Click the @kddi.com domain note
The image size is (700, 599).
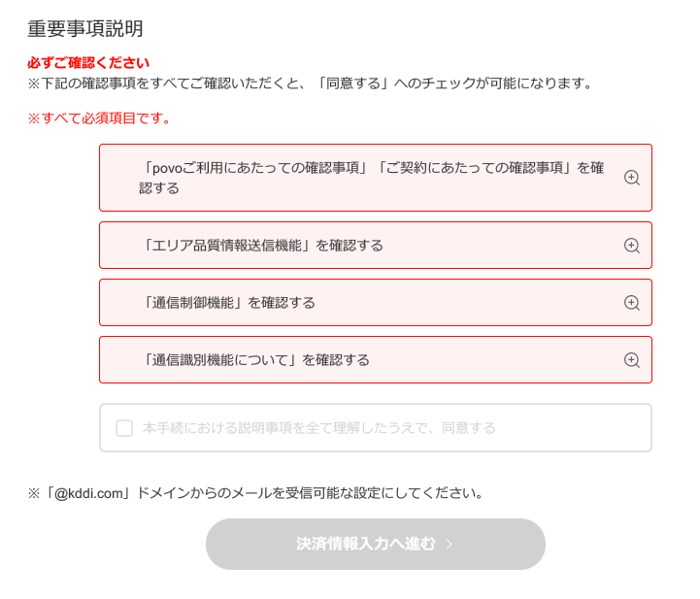(x=256, y=493)
